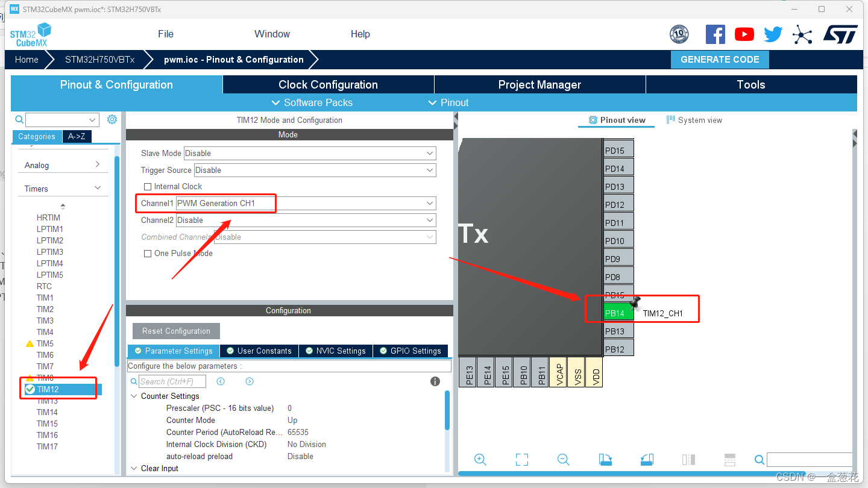The height and width of the screenshot is (488, 868).
Task: Show parameter info icon
Action: 435,381
